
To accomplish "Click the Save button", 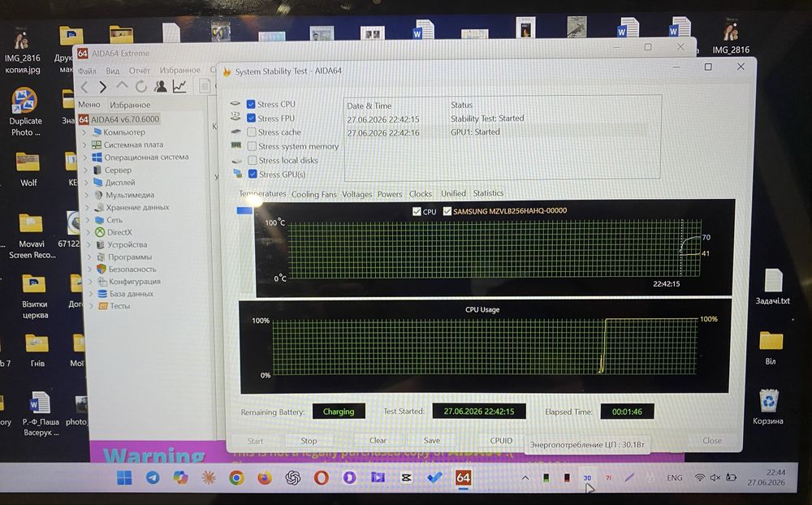I will [x=431, y=440].
